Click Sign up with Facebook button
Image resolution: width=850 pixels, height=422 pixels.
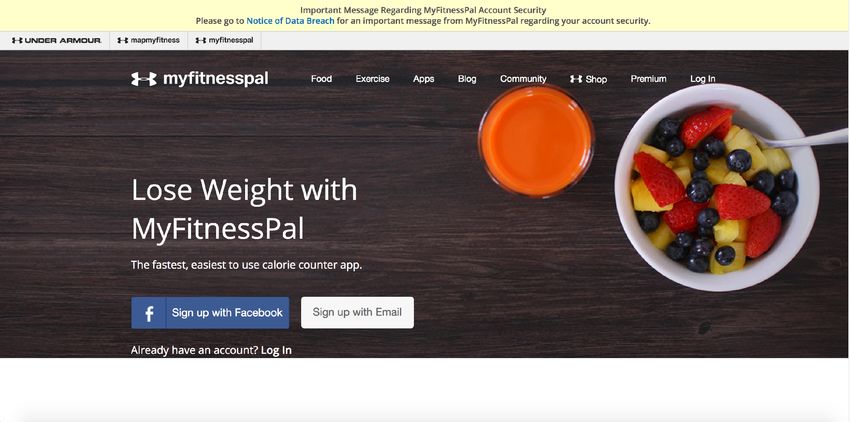210,312
